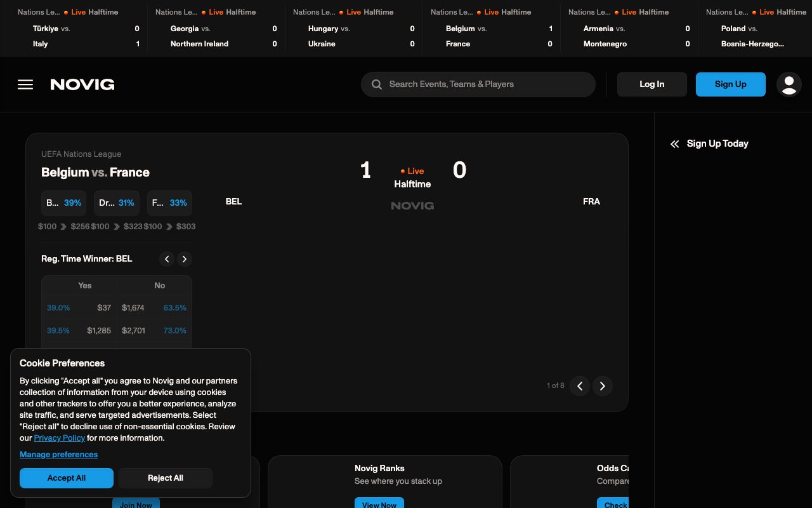Image resolution: width=812 pixels, height=508 pixels.
Task: Select Belgium 39% outcome chip
Action: (64, 203)
